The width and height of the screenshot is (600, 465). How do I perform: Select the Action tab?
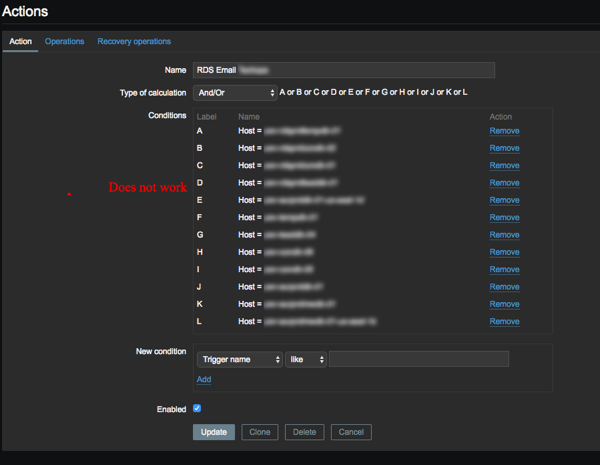tap(20, 41)
